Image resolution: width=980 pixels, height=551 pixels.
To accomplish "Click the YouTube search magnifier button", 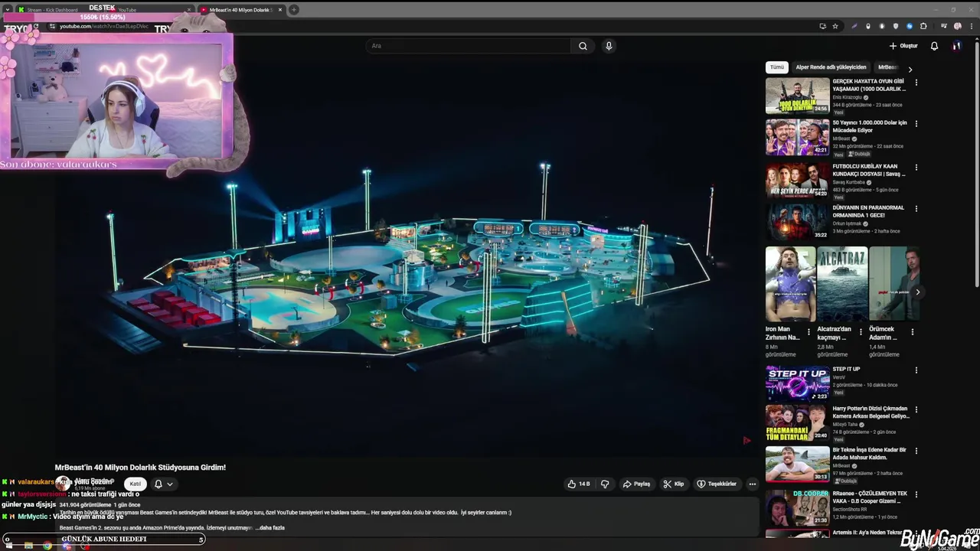I will tap(583, 46).
